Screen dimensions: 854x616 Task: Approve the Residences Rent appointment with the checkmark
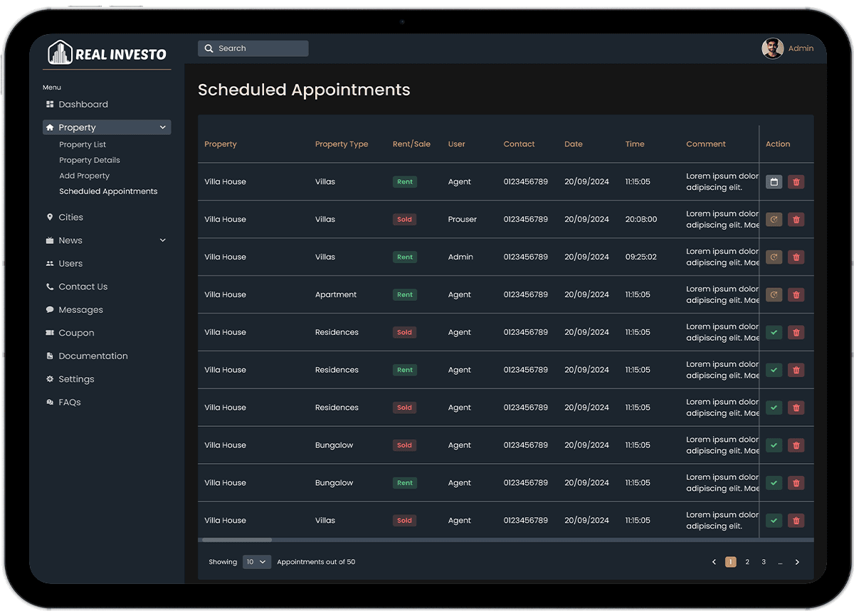click(774, 370)
